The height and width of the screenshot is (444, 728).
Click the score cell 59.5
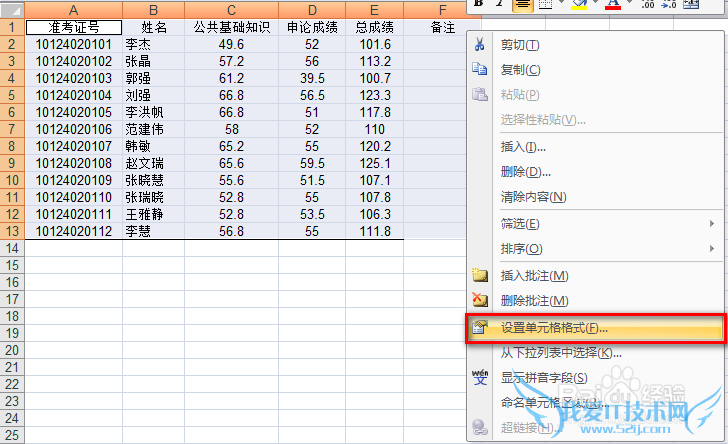[312, 163]
